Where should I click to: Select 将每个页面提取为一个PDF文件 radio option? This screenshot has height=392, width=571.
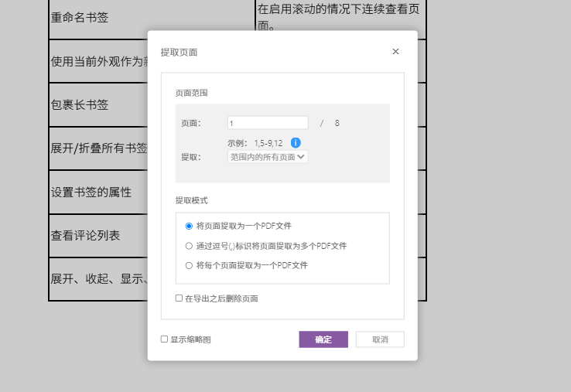(189, 265)
